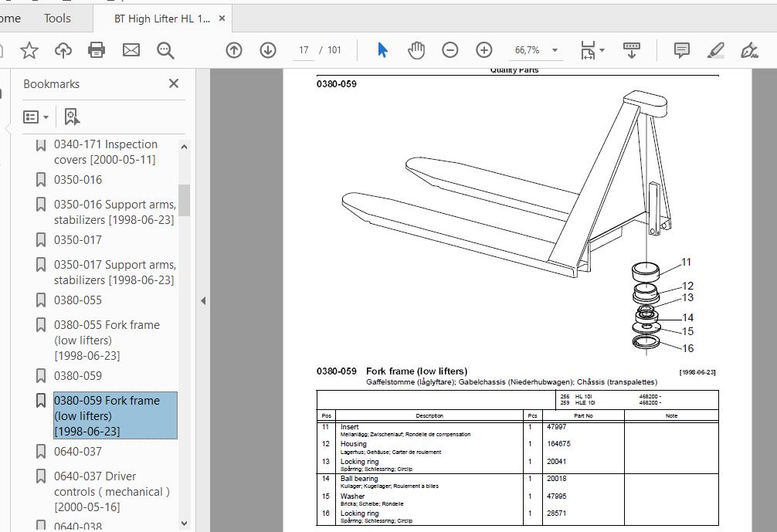Select the BT High Lifter document tab
Image resolution: width=777 pixels, height=532 pixels.
[162, 19]
